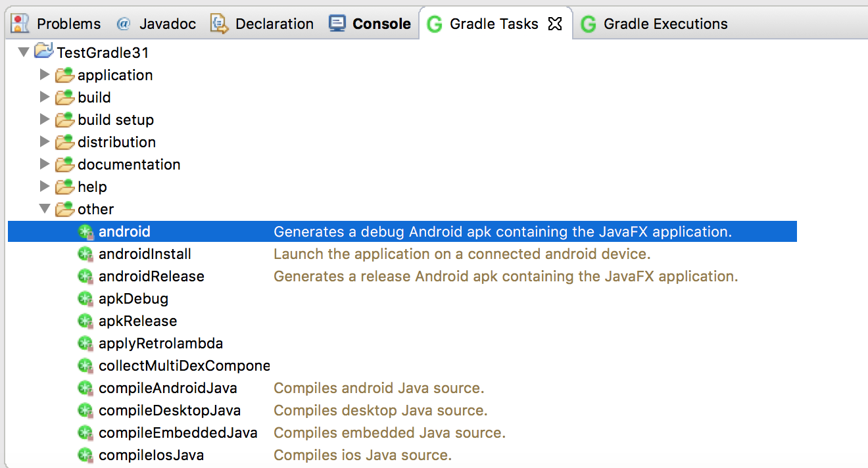
Task: Select the distribution group label
Action: [116, 143]
